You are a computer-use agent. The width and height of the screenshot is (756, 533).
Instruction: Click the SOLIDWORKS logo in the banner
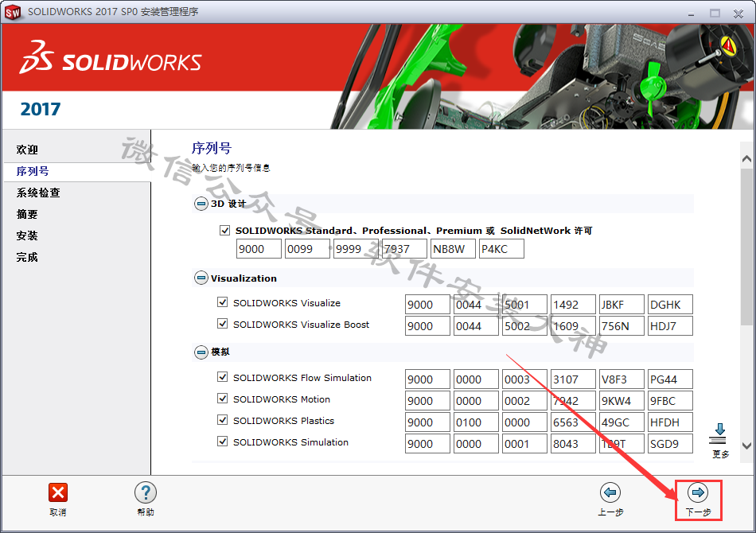point(111,58)
